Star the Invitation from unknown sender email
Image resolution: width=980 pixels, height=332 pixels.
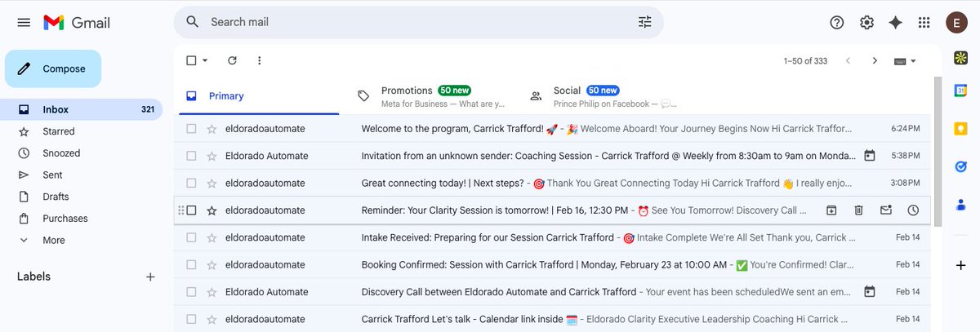(x=212, y=156)
